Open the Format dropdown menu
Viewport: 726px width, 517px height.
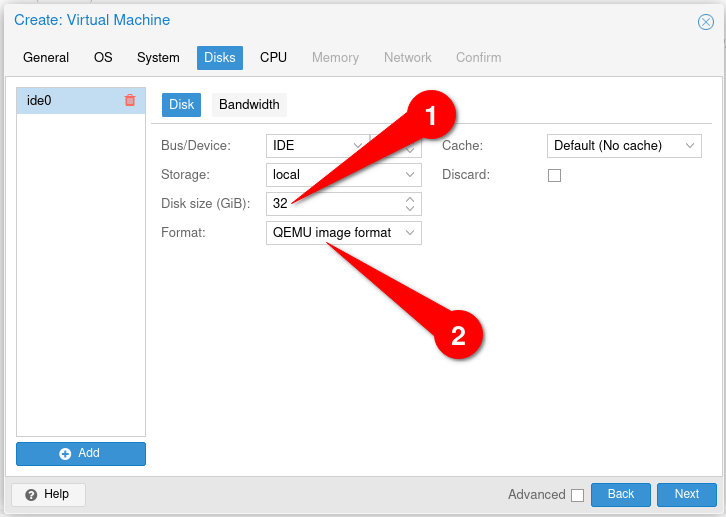[x=410, y=233]
